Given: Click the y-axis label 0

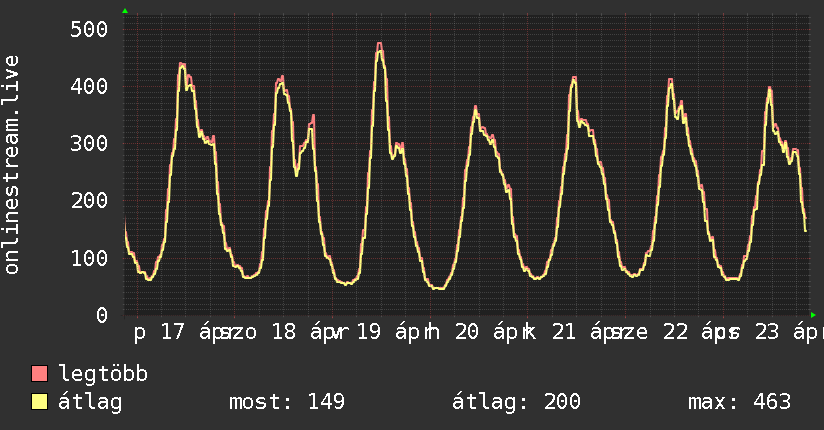Looking at the screenshot, I should click(102, 315).
